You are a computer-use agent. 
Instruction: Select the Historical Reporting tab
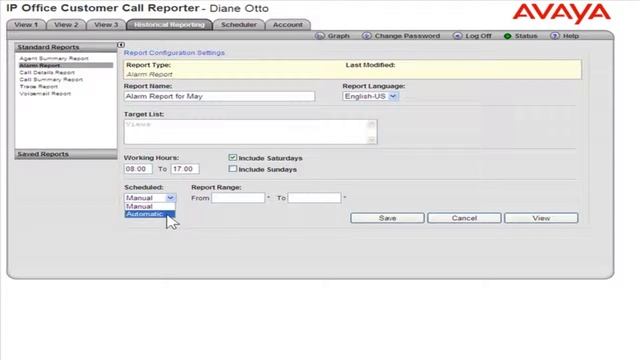pyautogui.click(x=169, y=25)
